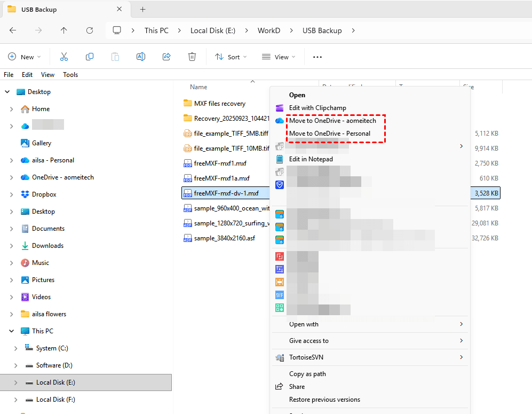Click the Cut scissors icon in toolbar
The width and height of the screenshot is (532, 414).
[64, 57]
